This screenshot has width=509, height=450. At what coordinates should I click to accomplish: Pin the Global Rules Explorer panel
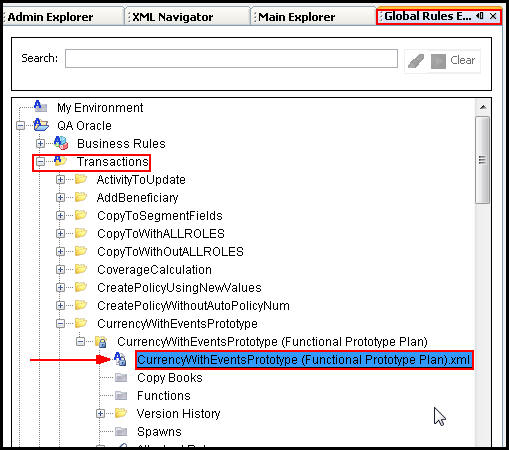[480, 16]
